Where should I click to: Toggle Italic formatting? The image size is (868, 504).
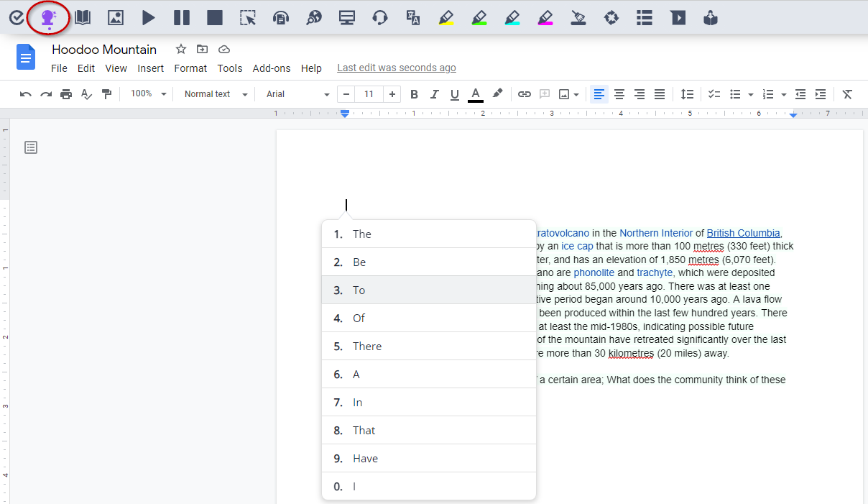[x=434, y=94]
